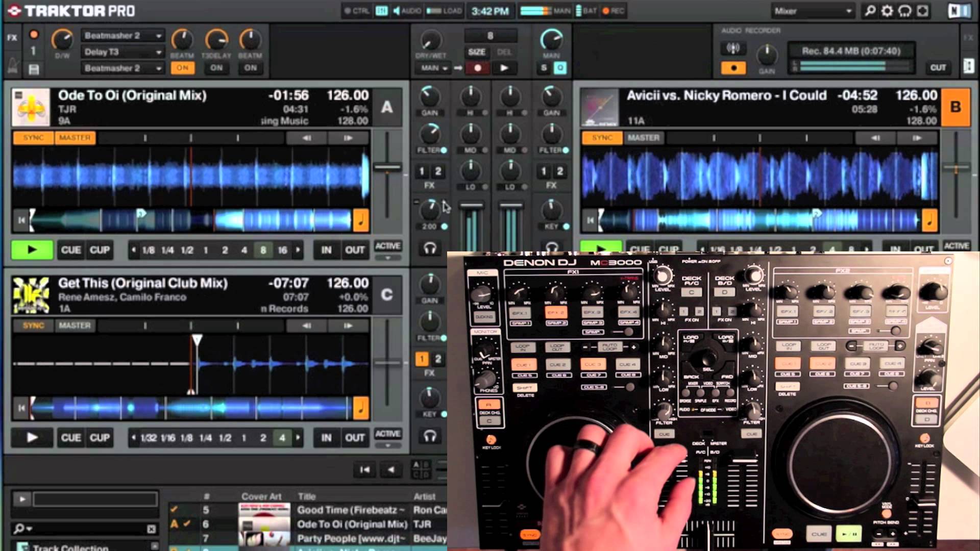
Task: Click Deck A channel volume fader
Action: coord(472,206)
